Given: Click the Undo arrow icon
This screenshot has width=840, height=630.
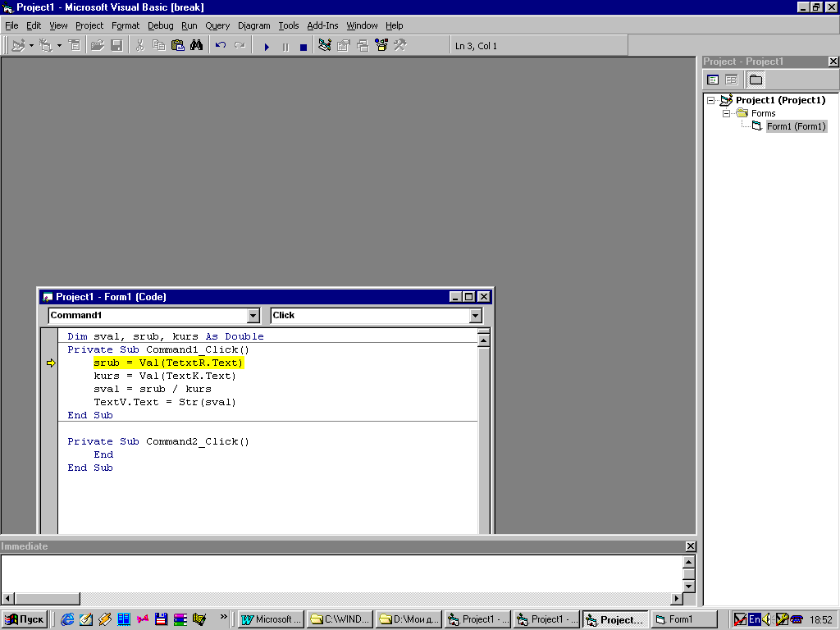Looking at the screenshot, I should point(221,46).
